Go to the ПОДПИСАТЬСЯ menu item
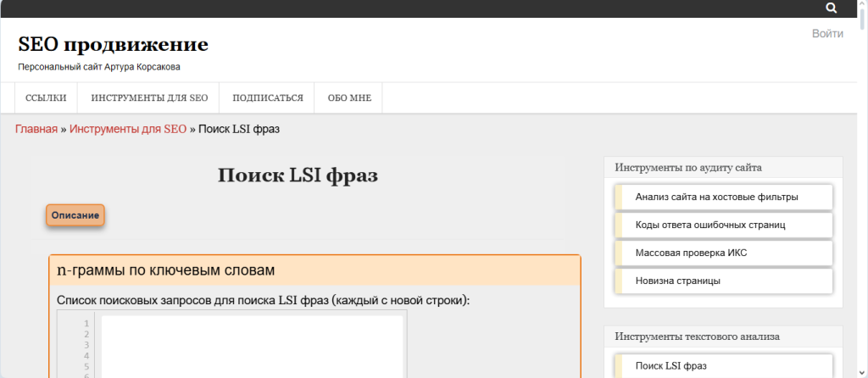 pyautogui.click(x=267, y=98)
